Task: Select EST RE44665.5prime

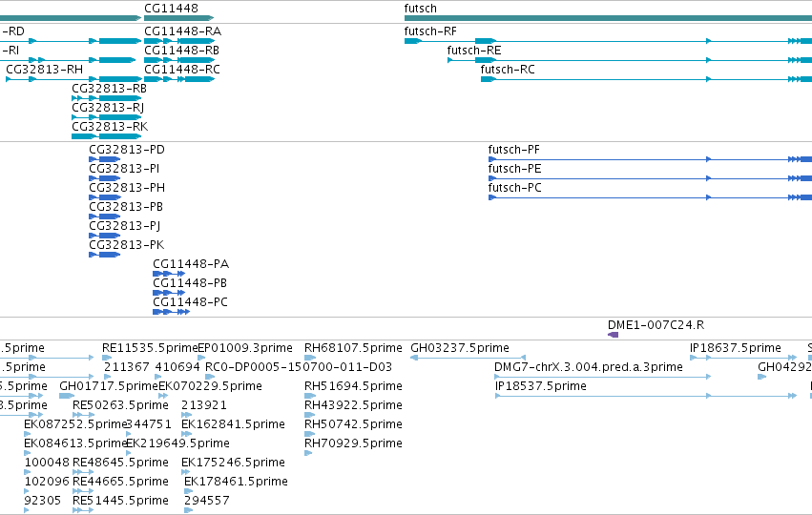Action: (120, 482)
